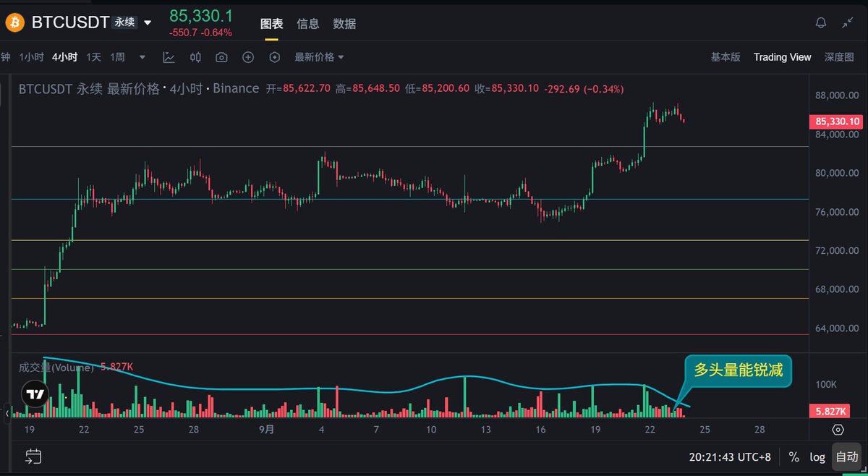Select the 1周 interval

tap(118, 57)
